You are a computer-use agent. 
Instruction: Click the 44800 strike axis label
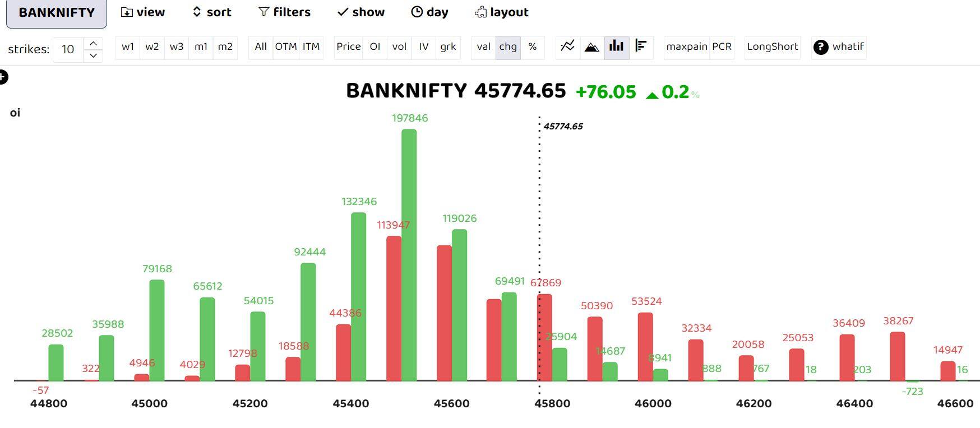pos(49,403)
